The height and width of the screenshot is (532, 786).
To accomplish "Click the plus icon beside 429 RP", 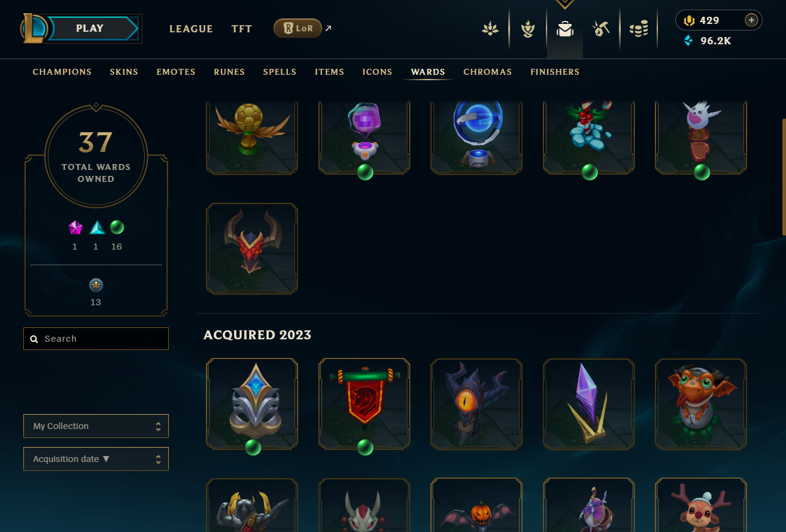I will (751, 20).
